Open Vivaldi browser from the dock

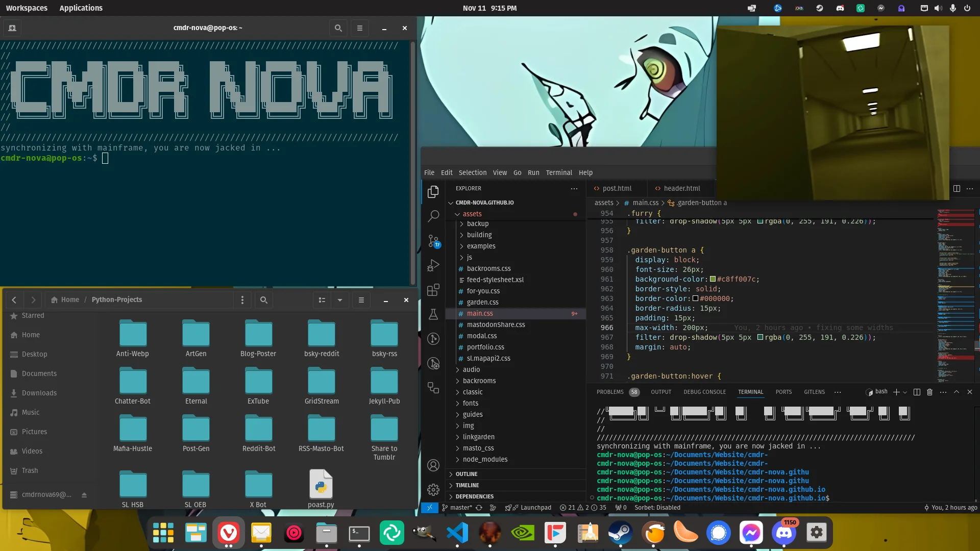[x=229, y=533]
